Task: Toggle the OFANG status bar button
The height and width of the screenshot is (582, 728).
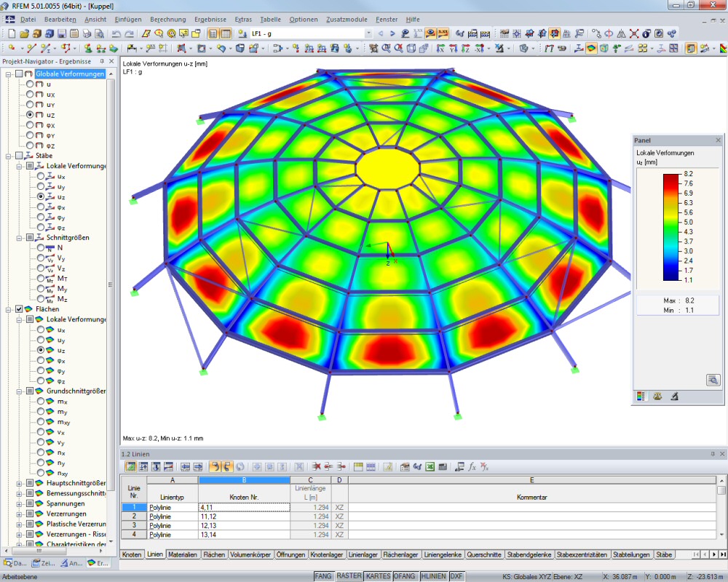Action: coord(404,576)
